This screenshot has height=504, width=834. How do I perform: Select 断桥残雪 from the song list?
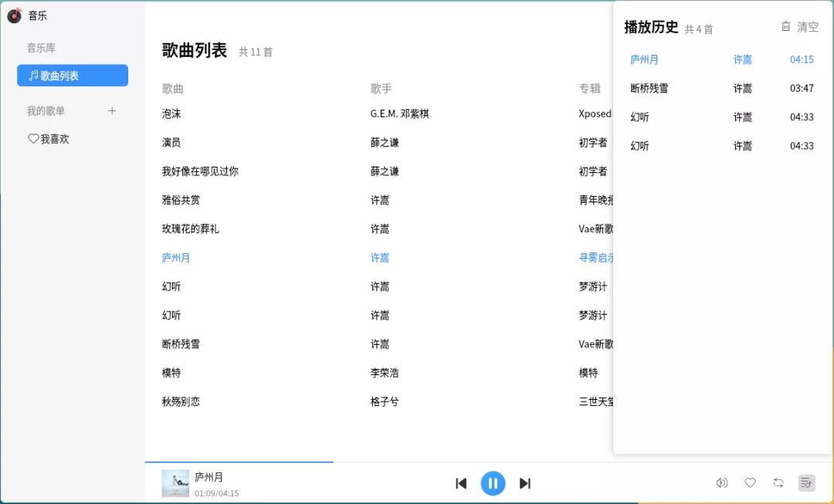tap(181, 344)
